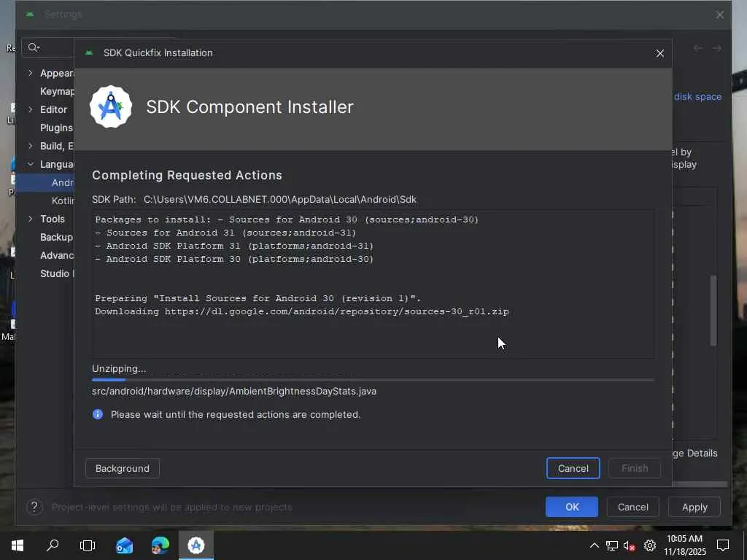Image resolution: width=747 pixels, height=560 pixels.
Task: Click 'Android SDK Platform 31' log line
Action: 234,246
